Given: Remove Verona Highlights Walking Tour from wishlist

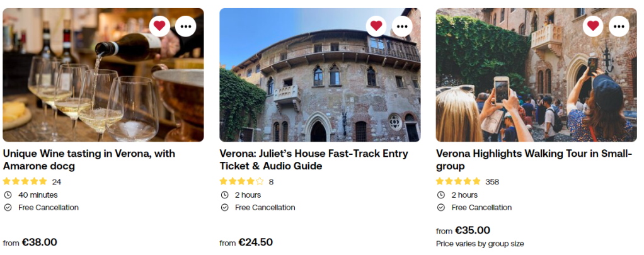Looking at the screenshot, I should point(593,26).
